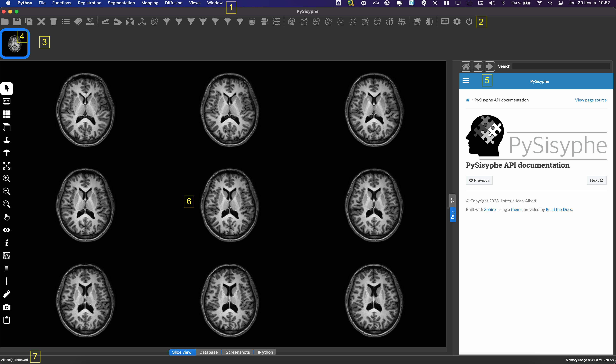Open the Segmentation menu

point(121,3)
